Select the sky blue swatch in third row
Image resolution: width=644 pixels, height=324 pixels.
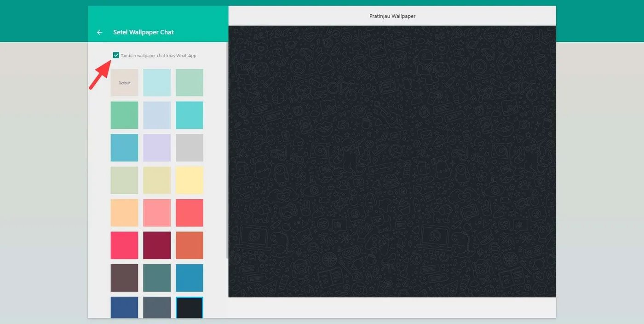(x=124, y=148)
